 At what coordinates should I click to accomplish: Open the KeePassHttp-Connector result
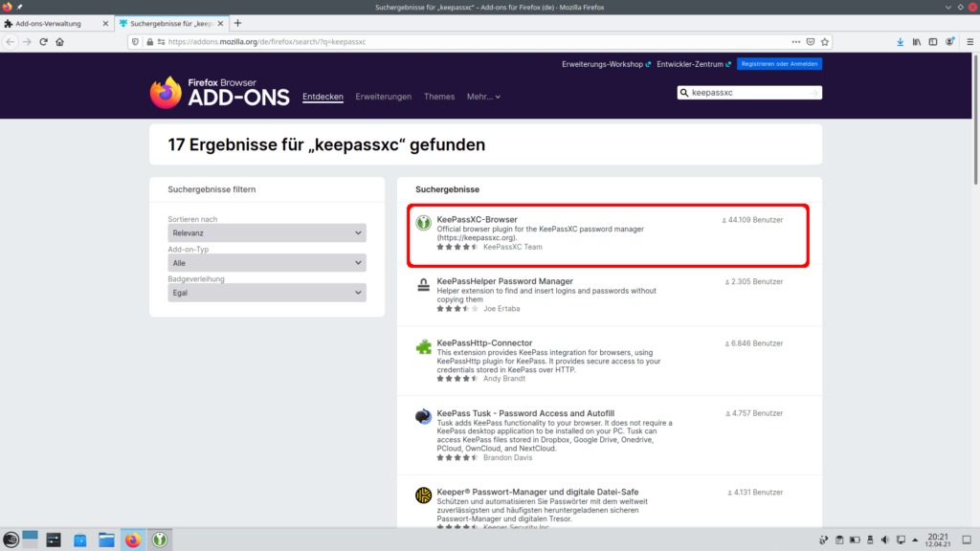(484, 343)
